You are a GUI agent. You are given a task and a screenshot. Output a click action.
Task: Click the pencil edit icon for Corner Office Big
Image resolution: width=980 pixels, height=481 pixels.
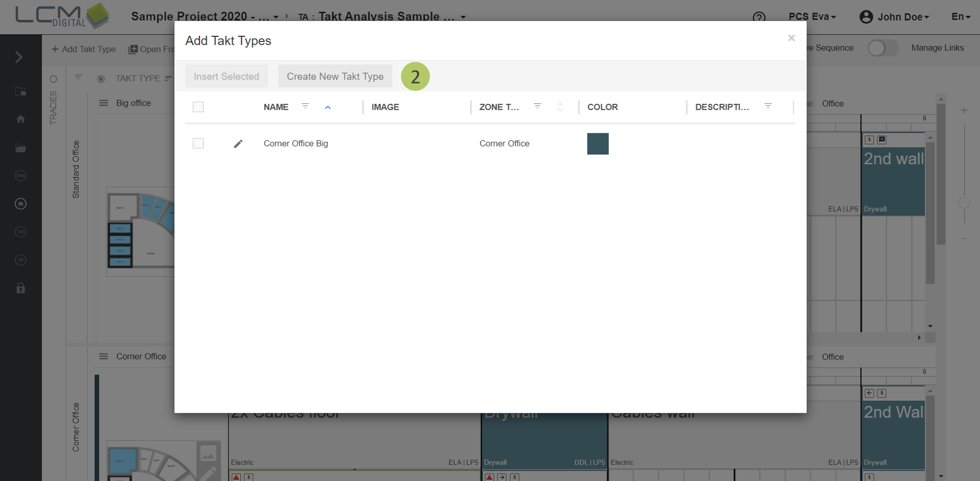(x=238, y=144)
